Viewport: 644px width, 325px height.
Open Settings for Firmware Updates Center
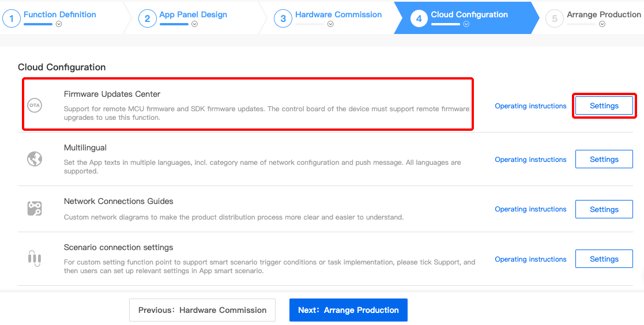coord(604,106)
